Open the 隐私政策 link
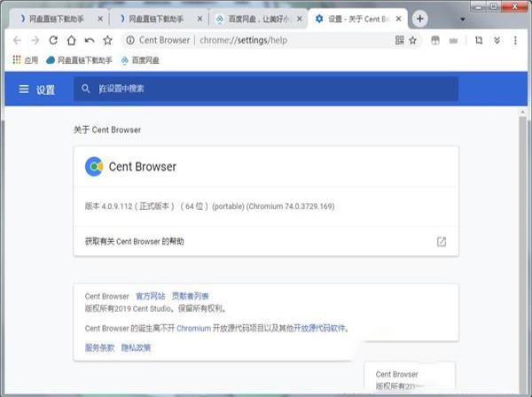The image size is (532, 397). [x=136, y=347]
